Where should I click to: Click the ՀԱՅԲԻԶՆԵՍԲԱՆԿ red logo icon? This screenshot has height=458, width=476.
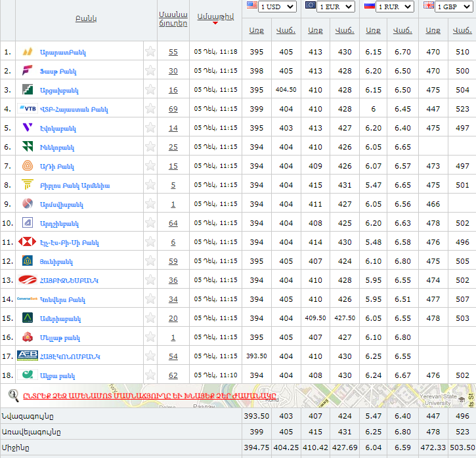(x=28, y=280)
